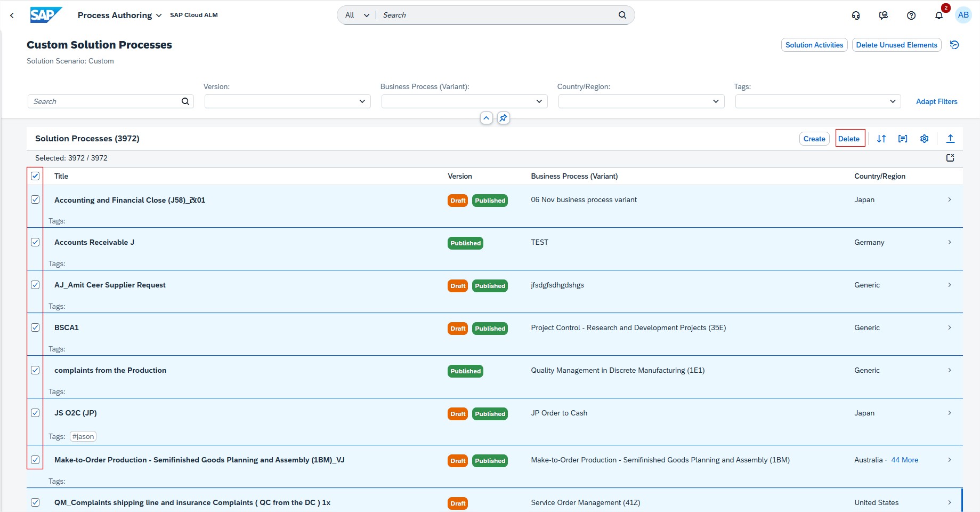Open table sort settings icon

coord(881,139)
